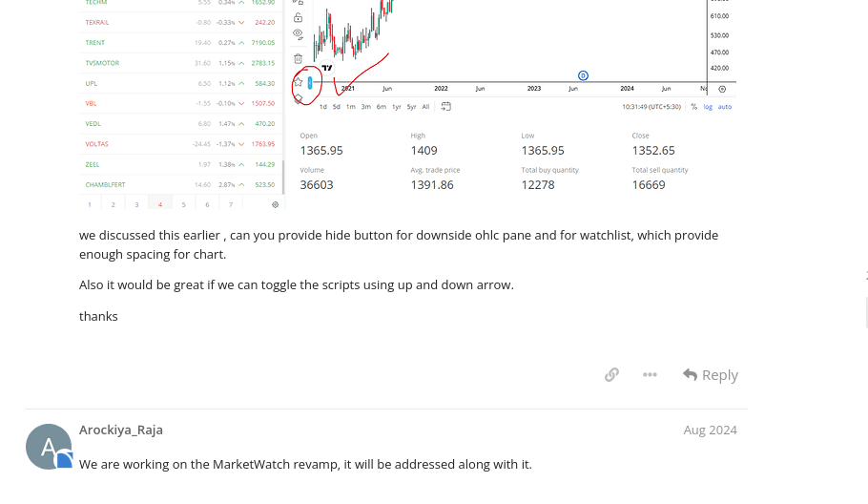Switch to watchlist tab 5
The width and height of the screenshot is (868, 504).
[x=183, y=204]
